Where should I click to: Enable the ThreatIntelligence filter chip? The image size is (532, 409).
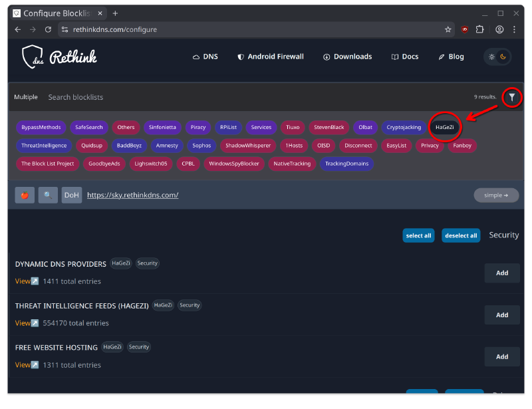click(44, 145)
